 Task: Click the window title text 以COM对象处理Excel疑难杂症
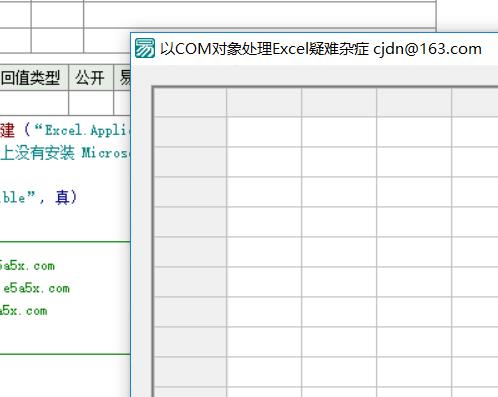[x=264, y=49]
